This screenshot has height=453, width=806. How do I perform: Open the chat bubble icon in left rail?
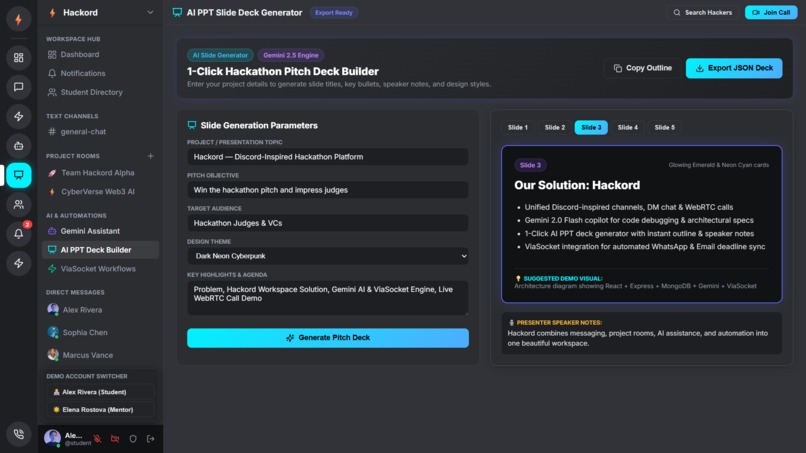tap(19, 87)
